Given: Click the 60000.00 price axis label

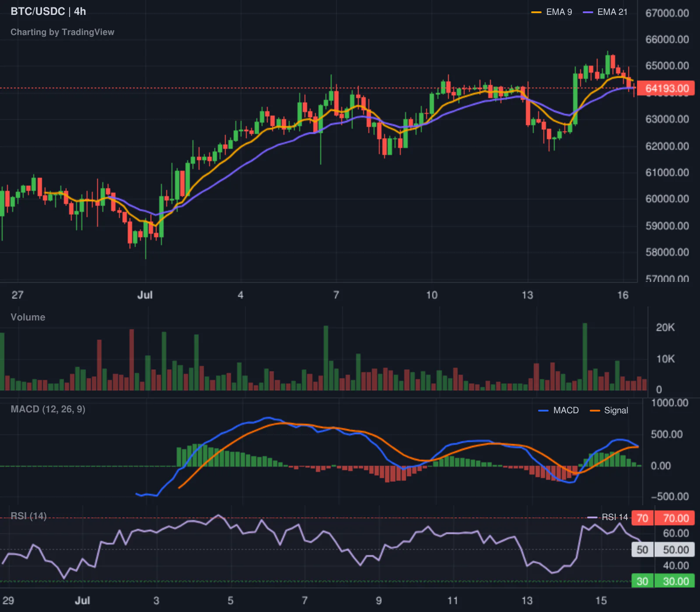Looking at the screenshot, I should [x=667, y=199].
